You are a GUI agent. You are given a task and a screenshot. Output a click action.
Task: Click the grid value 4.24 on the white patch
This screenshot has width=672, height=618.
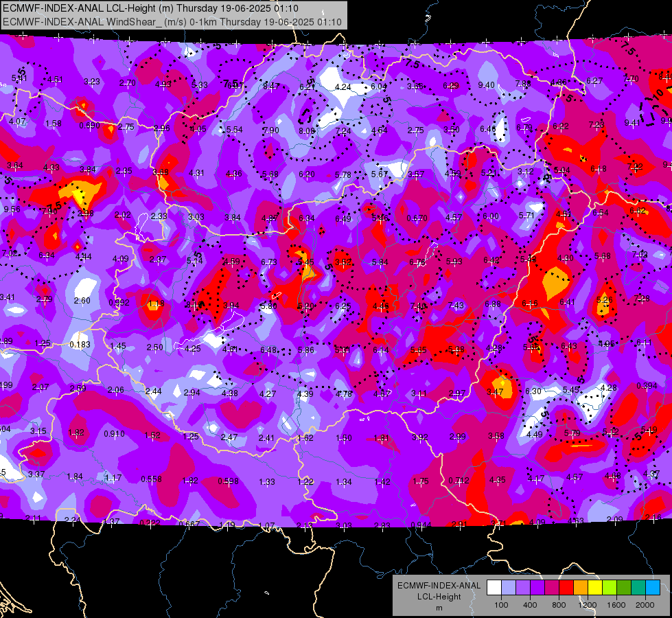(x=343, y=87)
